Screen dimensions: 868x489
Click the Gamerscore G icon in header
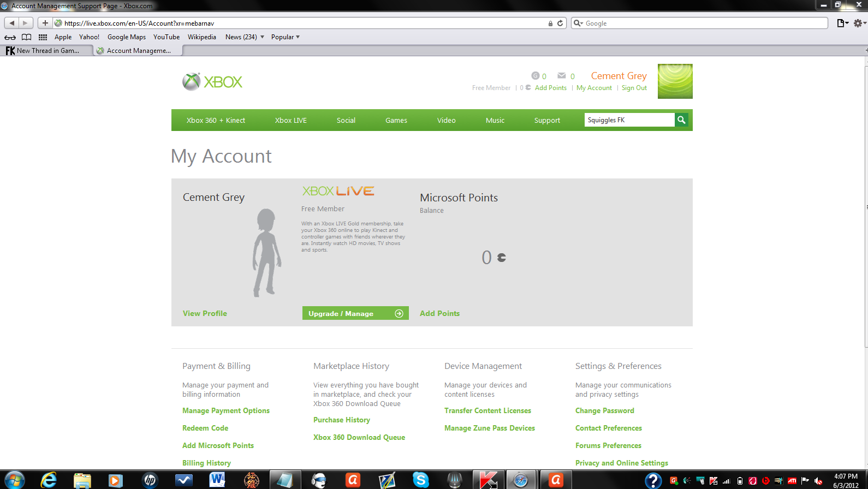[x=535, y=76]
